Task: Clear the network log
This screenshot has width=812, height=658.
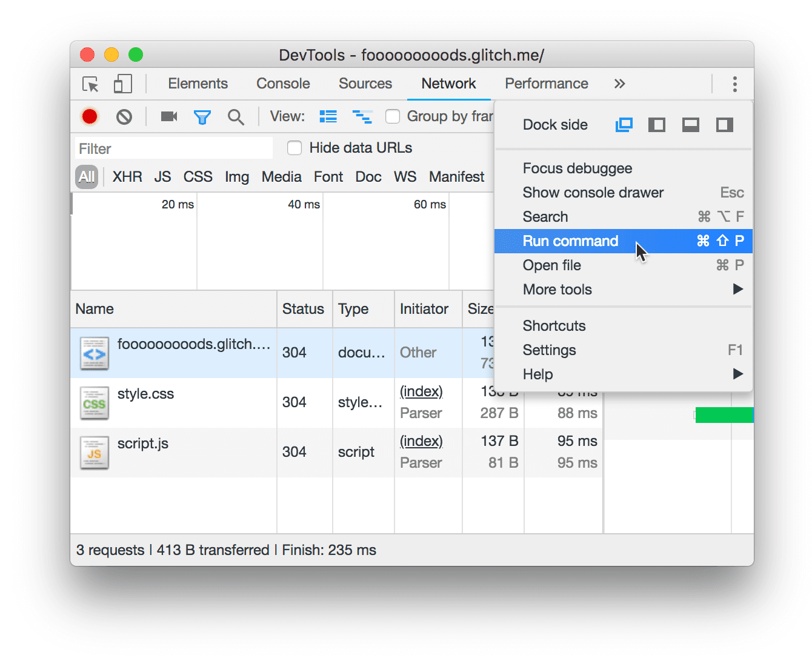Action: click(124, 116)
